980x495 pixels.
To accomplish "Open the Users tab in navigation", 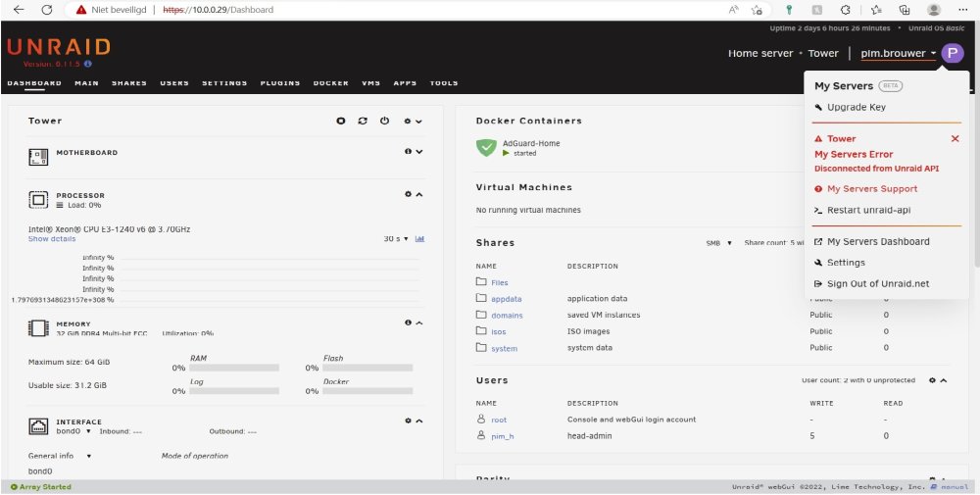I will 174,82.
